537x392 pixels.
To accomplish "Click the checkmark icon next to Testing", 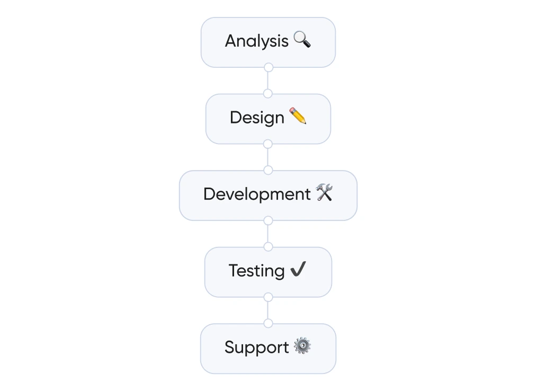I will 298,270.
